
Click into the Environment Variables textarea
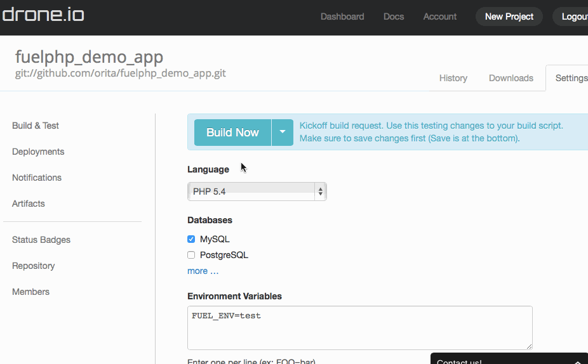(x=359, y=328)
